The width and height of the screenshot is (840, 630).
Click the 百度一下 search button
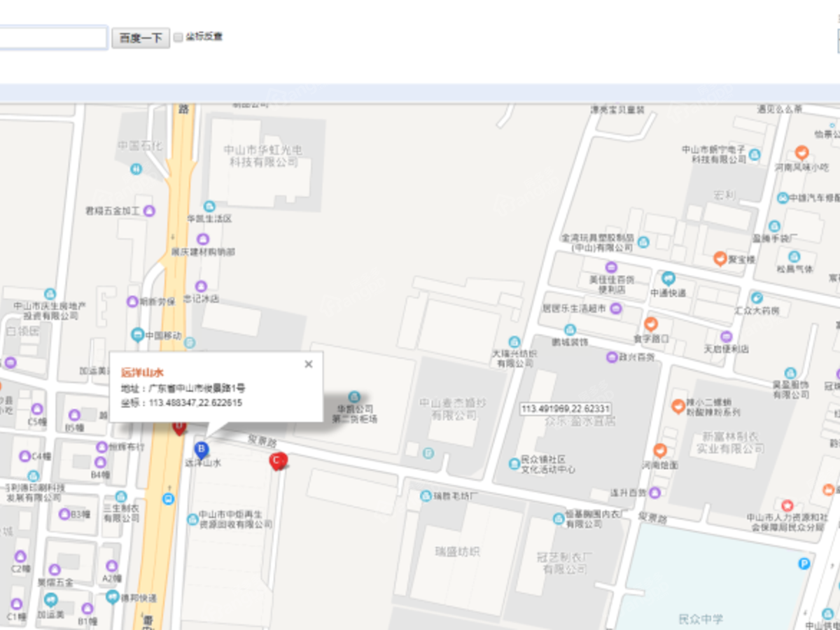pyautogui.click(x=140, y=37)
